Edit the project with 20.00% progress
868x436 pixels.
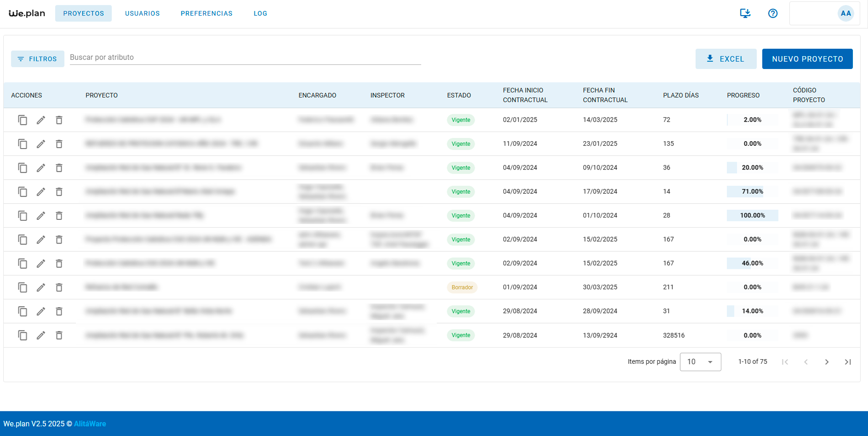pos(41,168)
